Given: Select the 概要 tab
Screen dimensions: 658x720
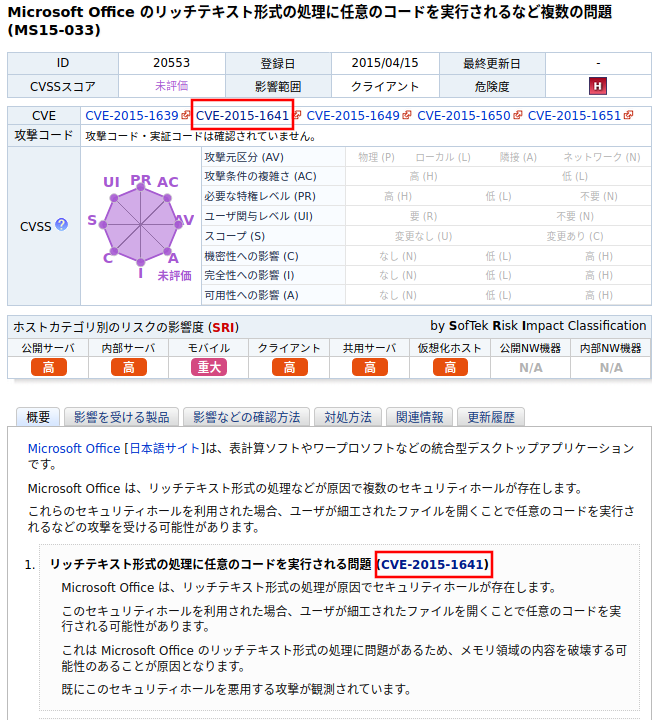Looking at the screenshot, I should 38,417.
